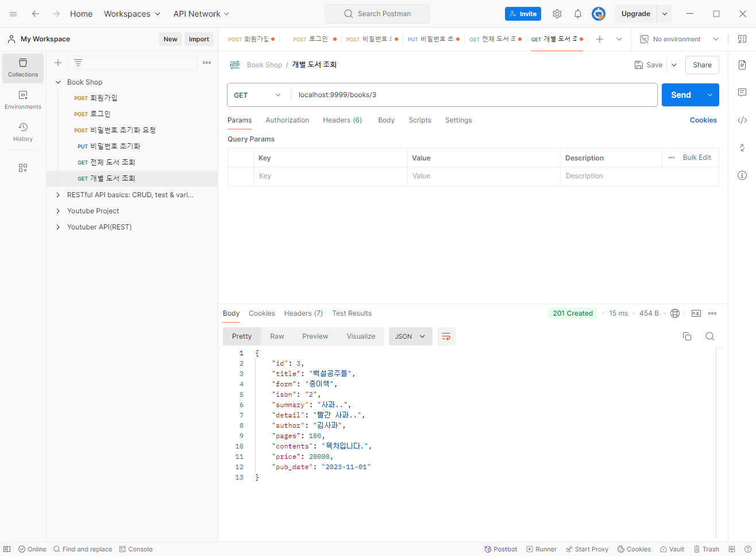The width and height of the screenshot is (756, 556).
Task: Switch to the Authorization tab
Action: pyautogui.click(x=287, y=120)
